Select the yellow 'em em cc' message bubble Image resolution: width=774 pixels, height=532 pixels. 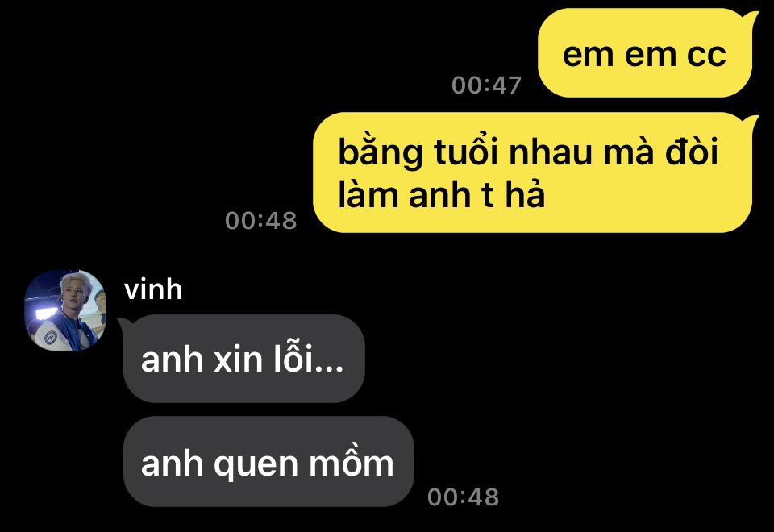pos(645,53)
